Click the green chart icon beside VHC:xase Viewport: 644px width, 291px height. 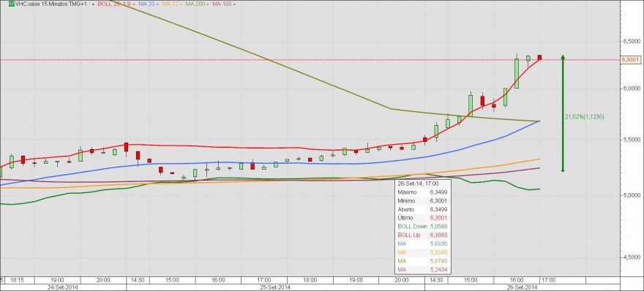click(12, 4)
